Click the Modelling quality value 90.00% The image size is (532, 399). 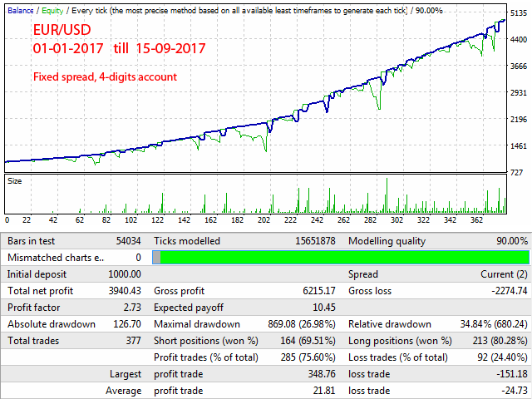(512, 241)
